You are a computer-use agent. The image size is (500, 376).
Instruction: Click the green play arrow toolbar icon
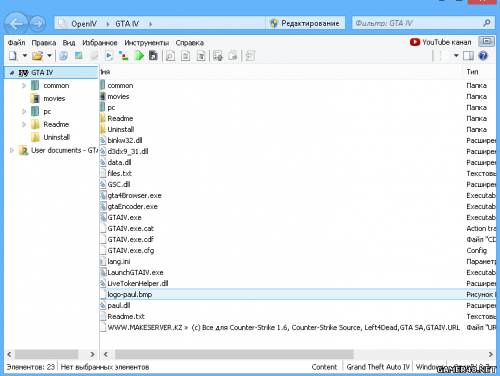[139, 56]
